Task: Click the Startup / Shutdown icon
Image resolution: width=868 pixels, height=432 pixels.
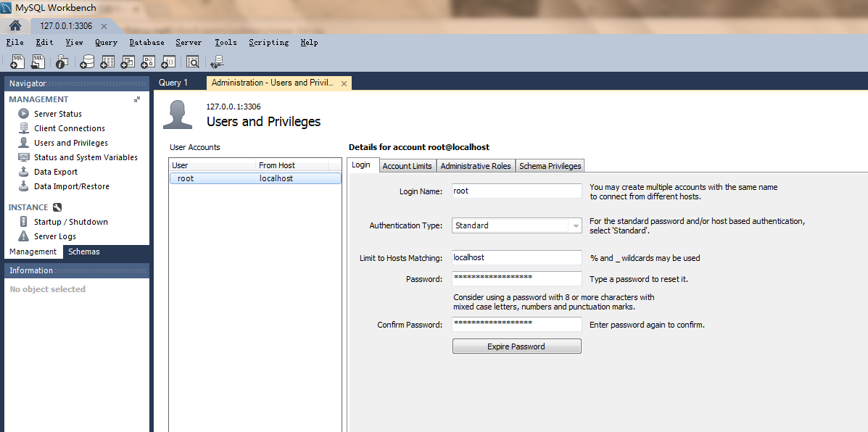Action: coord(23,222)
